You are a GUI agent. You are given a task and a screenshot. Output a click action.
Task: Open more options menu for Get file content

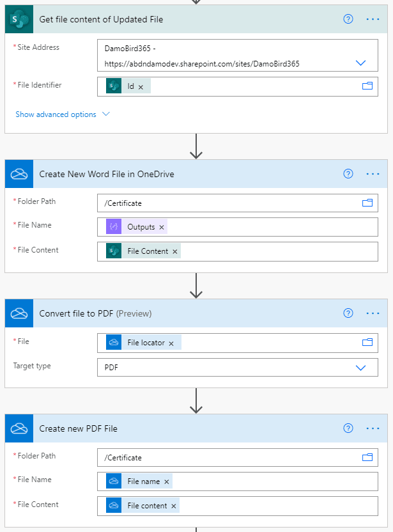tap(373, 19)
